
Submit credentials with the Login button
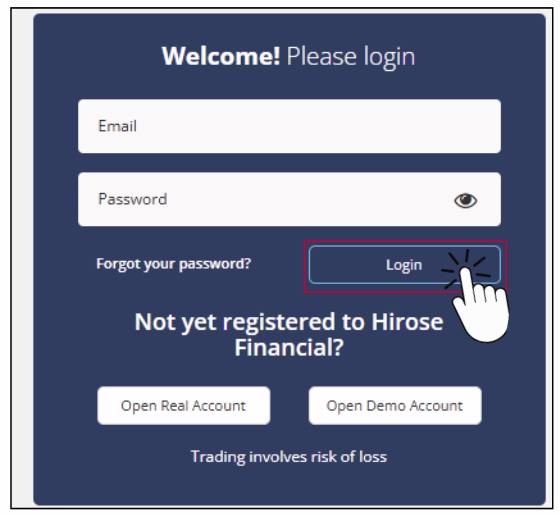coord(405,265)
